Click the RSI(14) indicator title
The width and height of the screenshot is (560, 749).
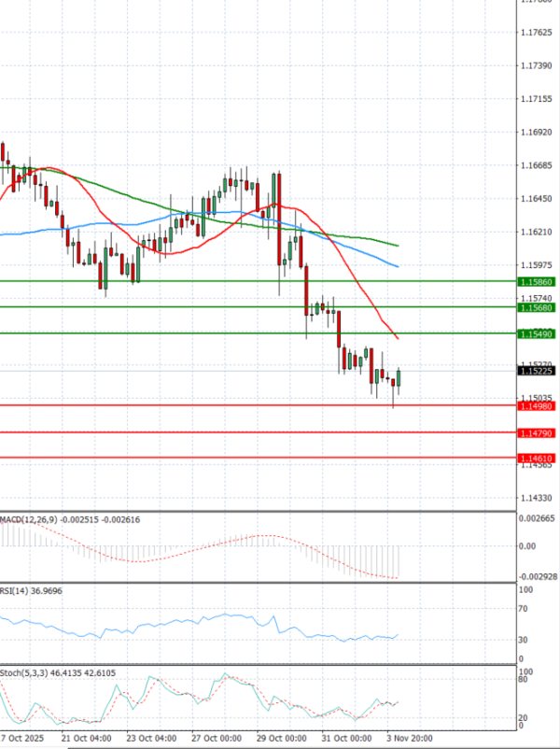point(33,591)
